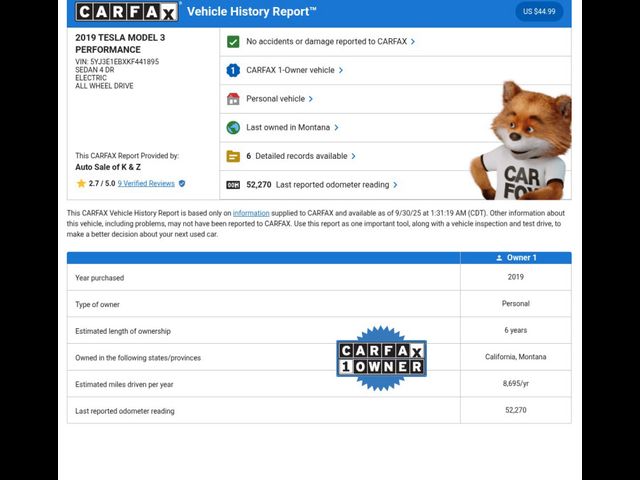
Task: Click the CARFAX 1 Owner seal badge
Action: coord(381,358)
